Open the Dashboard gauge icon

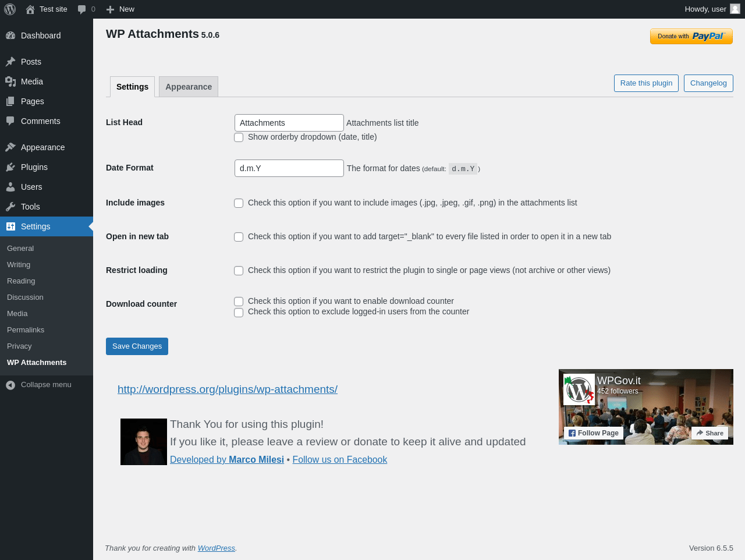[10, 36]
